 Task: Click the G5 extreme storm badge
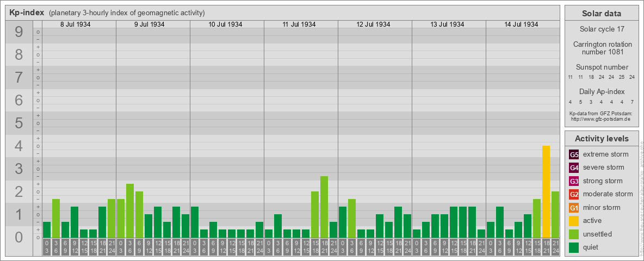pyautogui.click(x=574, y=155)
